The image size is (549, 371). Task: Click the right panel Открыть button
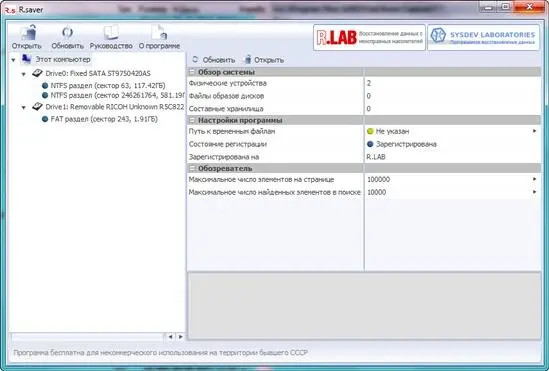click(264, 60)
